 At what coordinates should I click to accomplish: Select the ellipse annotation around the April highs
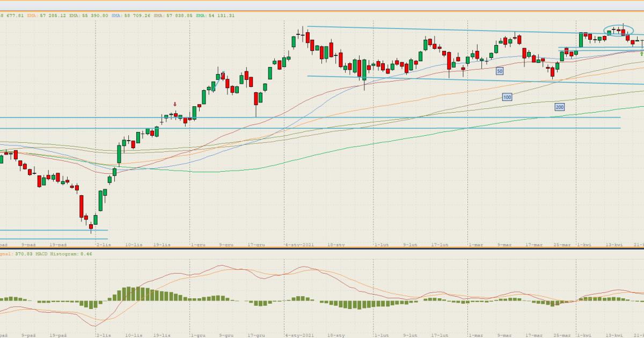point(618,31)
